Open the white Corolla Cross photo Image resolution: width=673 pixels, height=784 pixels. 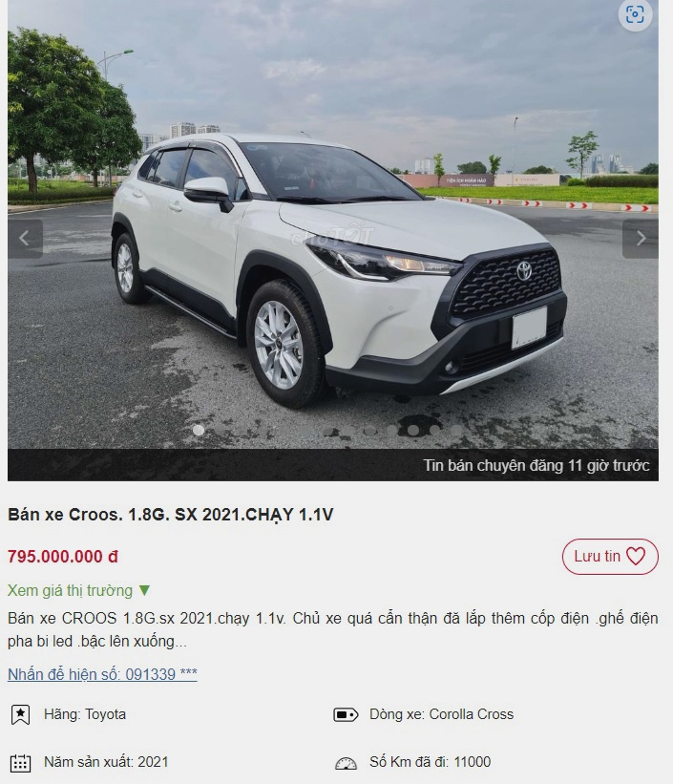click(333, 224)
